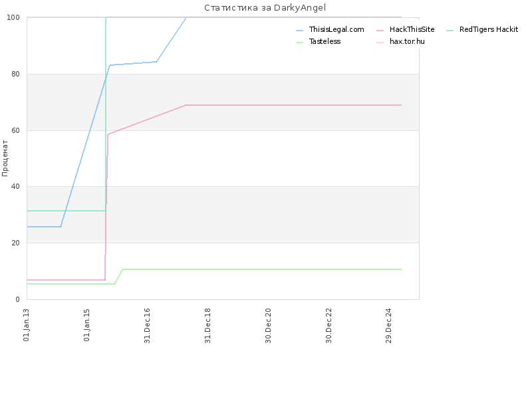Screen dimensions: 532x399
Task: Click the Tasteless legend color marker
Action: (299, 43)
